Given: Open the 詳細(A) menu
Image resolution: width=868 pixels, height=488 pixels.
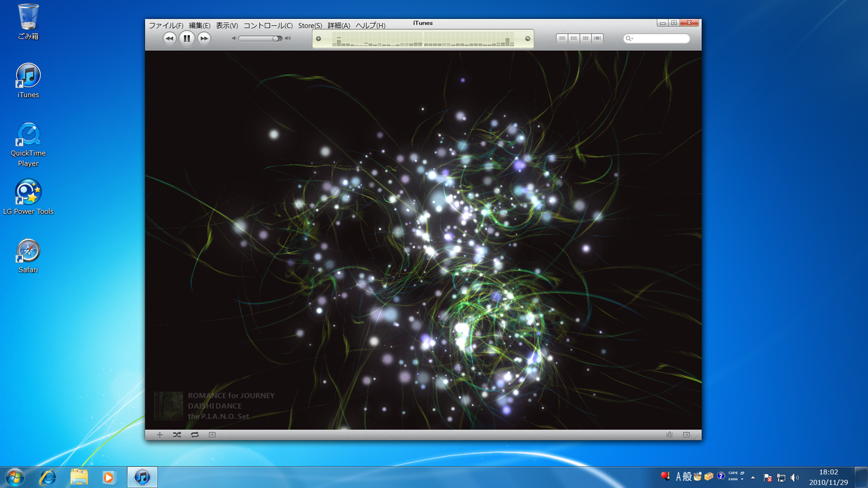Looking at the screenshot, I should coord(339,26).
